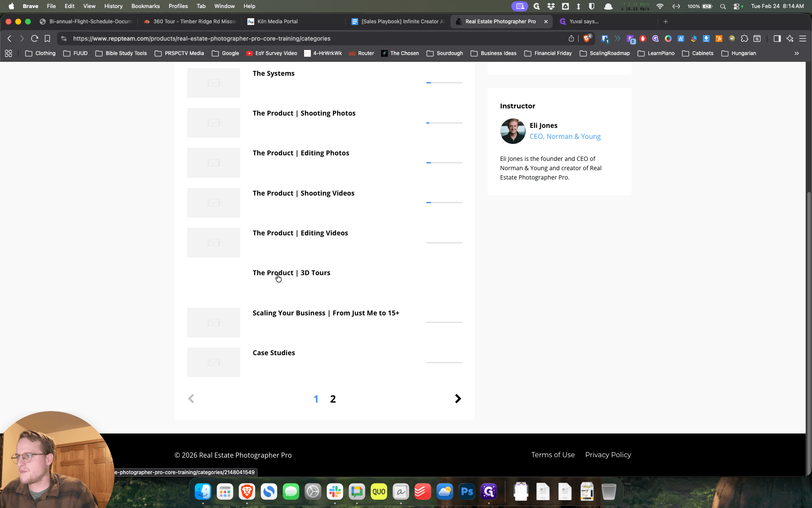Open the Terms of Use footer link
The height and width of the screenshot is (508, 812).
(x=553, y=455)
